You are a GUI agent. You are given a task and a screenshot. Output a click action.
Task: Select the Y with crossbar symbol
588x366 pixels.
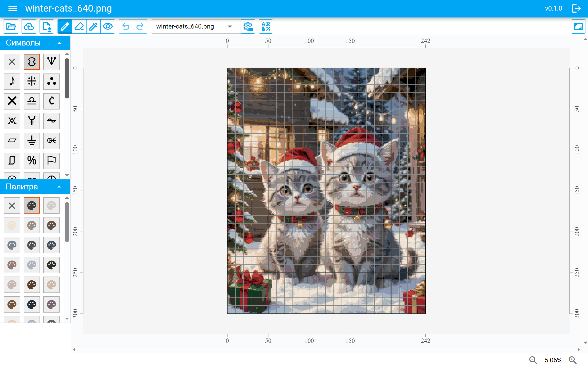point(32,121)
